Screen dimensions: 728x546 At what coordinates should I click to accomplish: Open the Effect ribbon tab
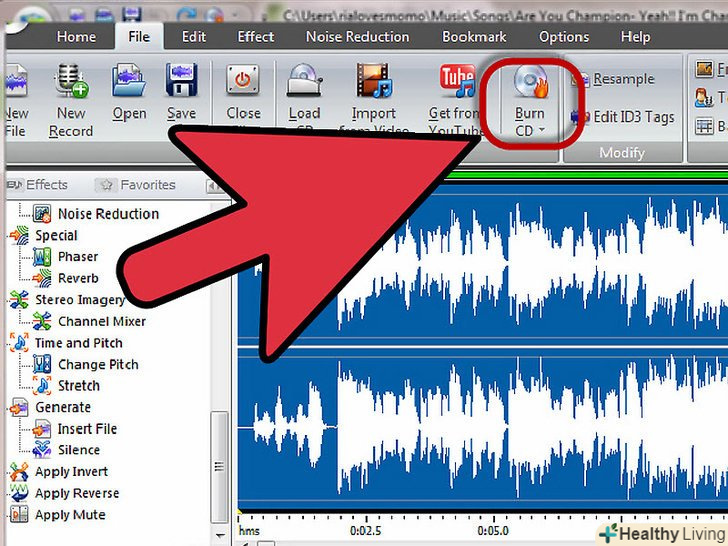point(256,37)
